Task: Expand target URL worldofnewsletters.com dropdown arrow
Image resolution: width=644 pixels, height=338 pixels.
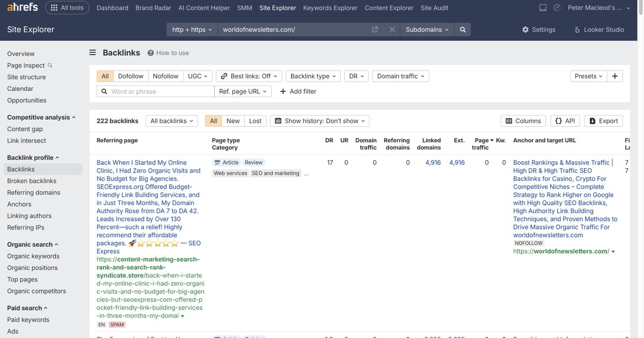Action: pyautogui.click(x=613, y=251)
